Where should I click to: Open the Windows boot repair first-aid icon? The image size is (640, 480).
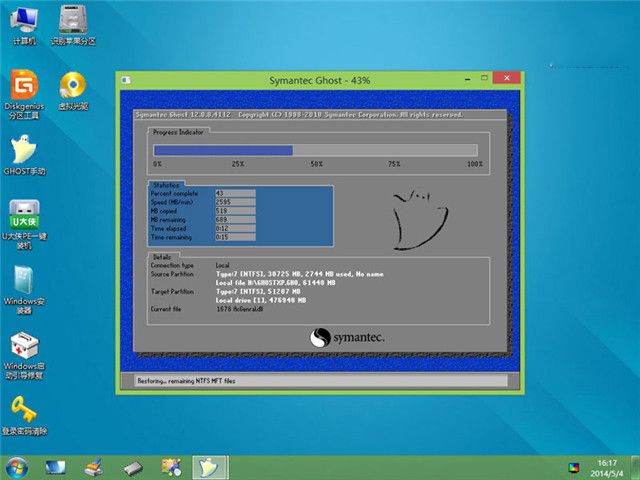pos(23,346)
